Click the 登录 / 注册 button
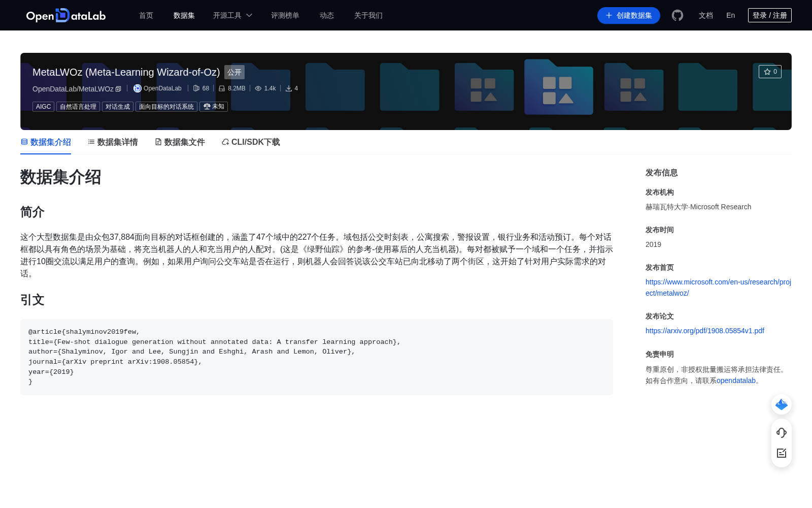 click(x=770, y=15)
